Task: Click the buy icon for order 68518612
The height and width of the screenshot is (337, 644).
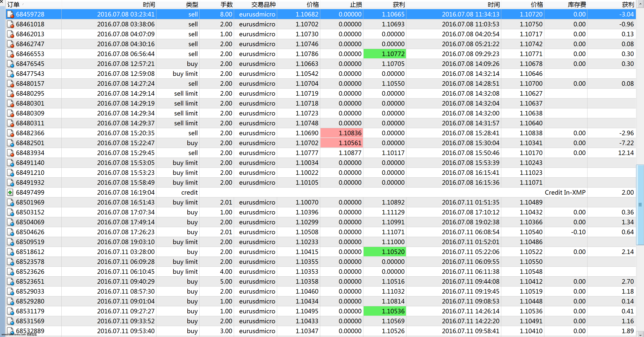Action: [10, 252]
